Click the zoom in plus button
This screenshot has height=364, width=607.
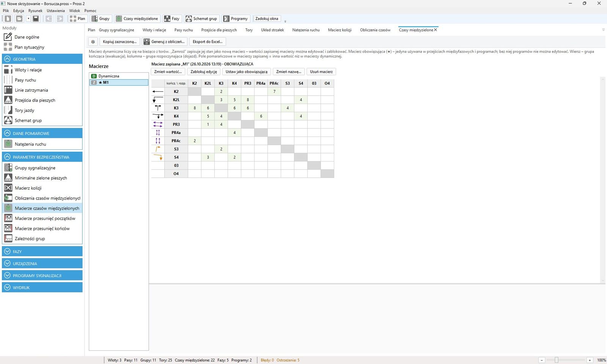coord(590,360)
